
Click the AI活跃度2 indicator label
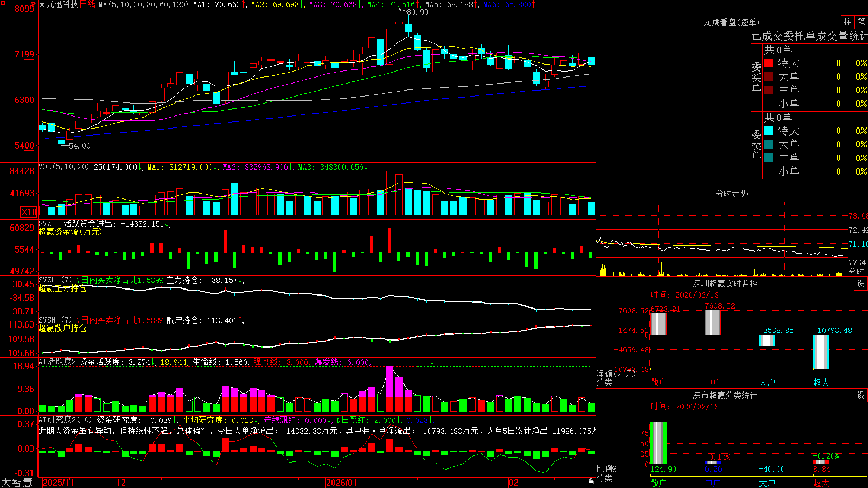58,362
